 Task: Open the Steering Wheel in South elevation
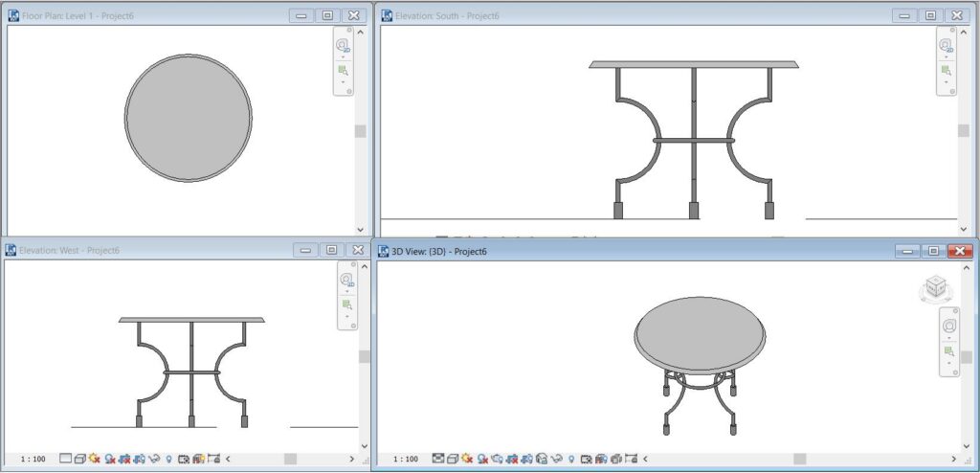point(945,46)
